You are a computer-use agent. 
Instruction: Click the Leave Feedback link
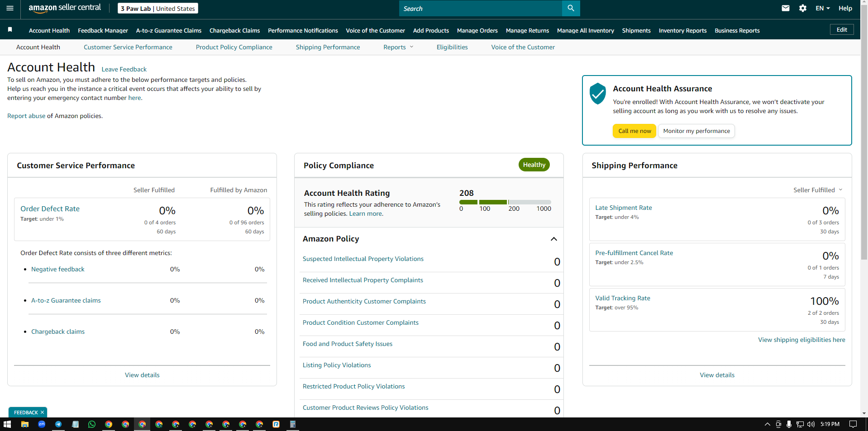[124, 69]
